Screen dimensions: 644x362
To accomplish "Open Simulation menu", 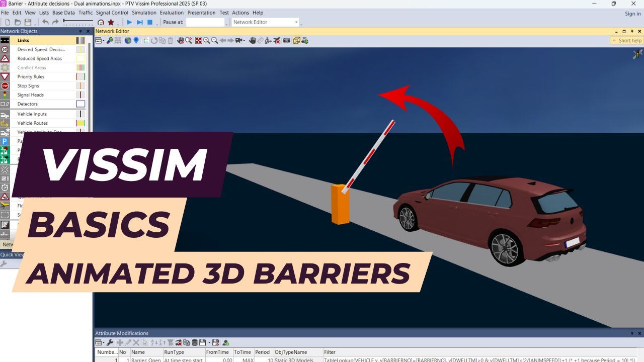I will pyautogui.click(x=144, y=13).
